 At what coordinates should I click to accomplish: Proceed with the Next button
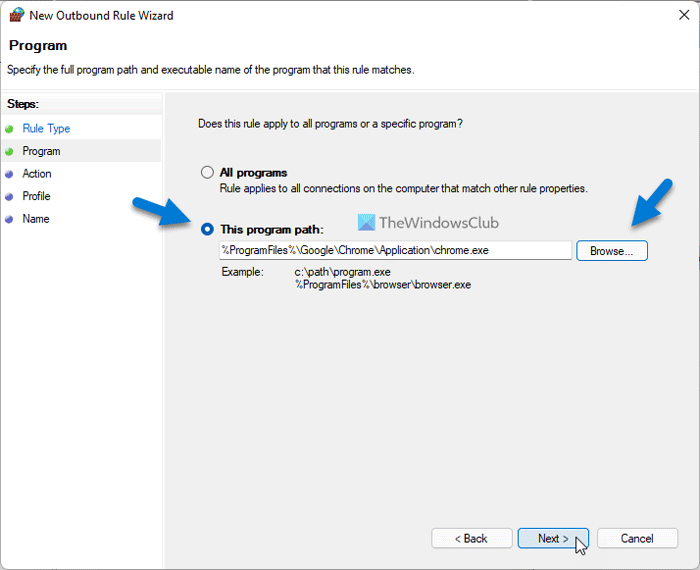(553, 538)
